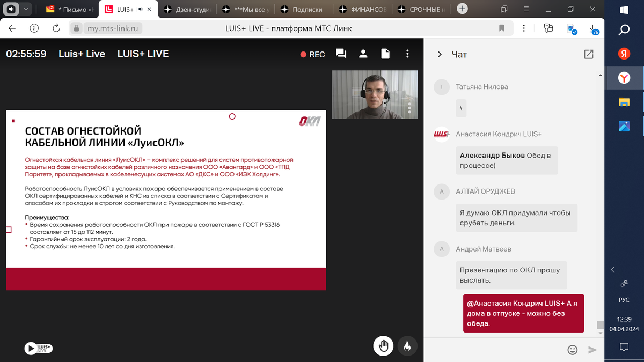Image resolution: width=644 pixels, height=362 pixels.
Task: Switch to the Дзен-студия browser tab
Action: coord(188,9)
